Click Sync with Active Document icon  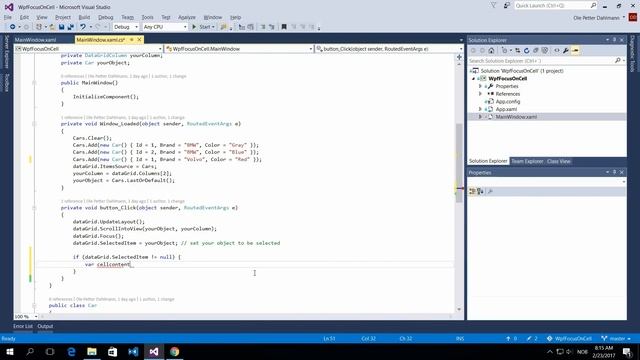(x=518, y=51)
